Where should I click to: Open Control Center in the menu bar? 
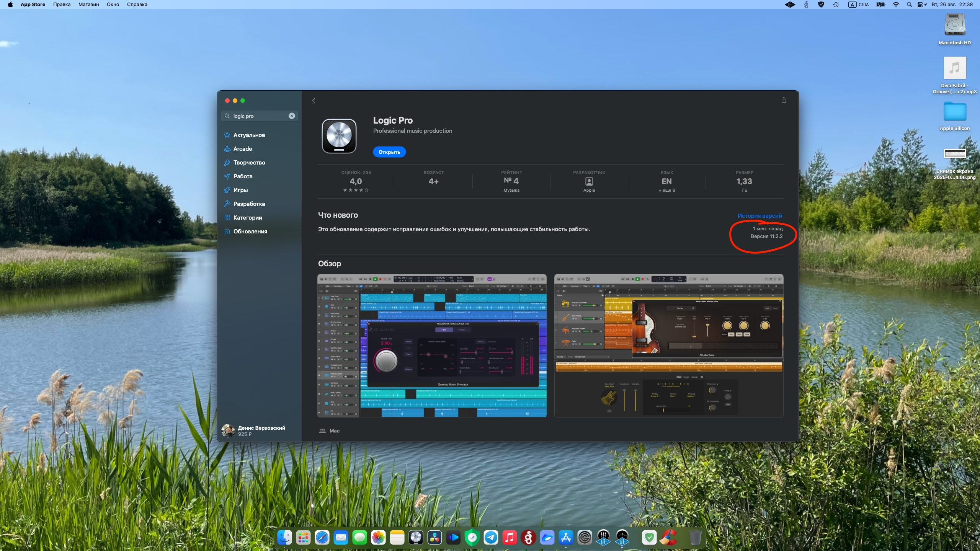point(921,5)
